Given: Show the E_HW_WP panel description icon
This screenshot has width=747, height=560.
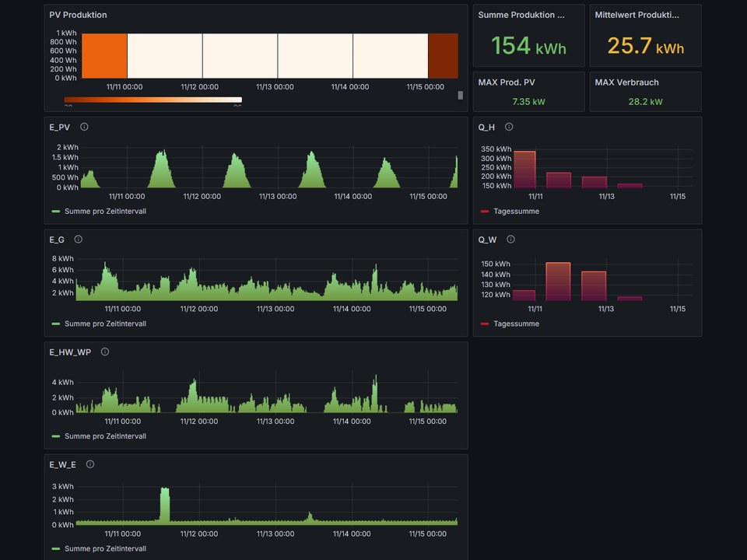Looking at the screenshot, I should tap(105, 352).
